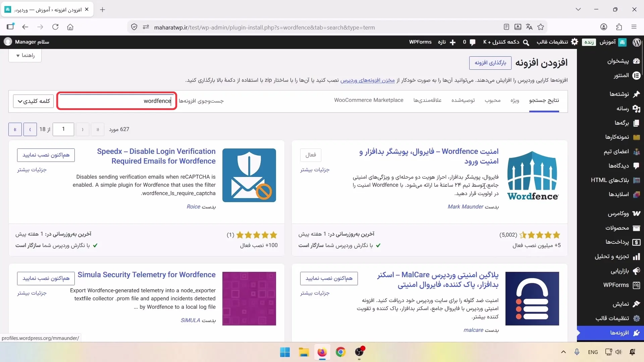The height and width of the screenshot is (362, 644).
Task: Click the browser address bar URL
Action: point(265,27)
